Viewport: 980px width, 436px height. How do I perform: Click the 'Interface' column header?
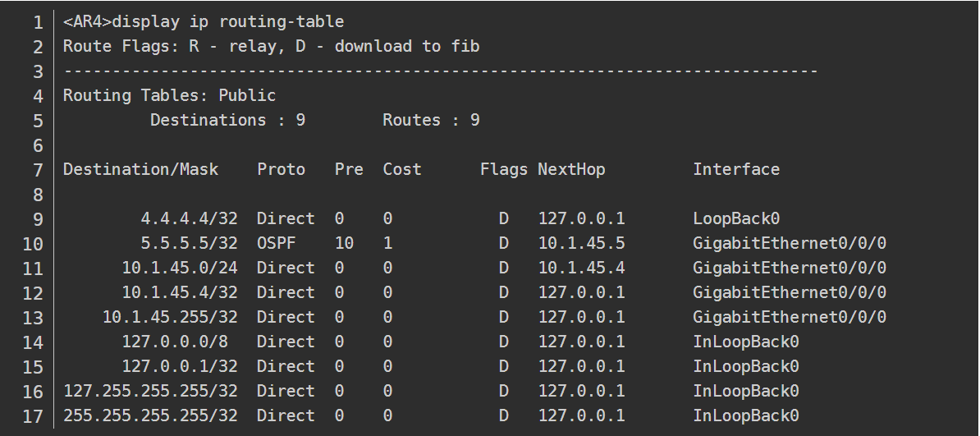coord(736,169)
